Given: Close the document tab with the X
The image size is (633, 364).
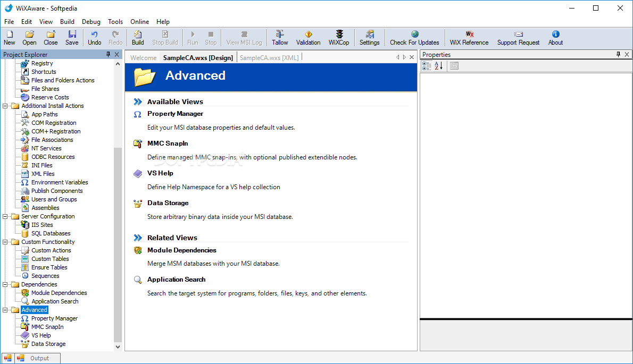Looking at the screenshot, I should (412, 57).
